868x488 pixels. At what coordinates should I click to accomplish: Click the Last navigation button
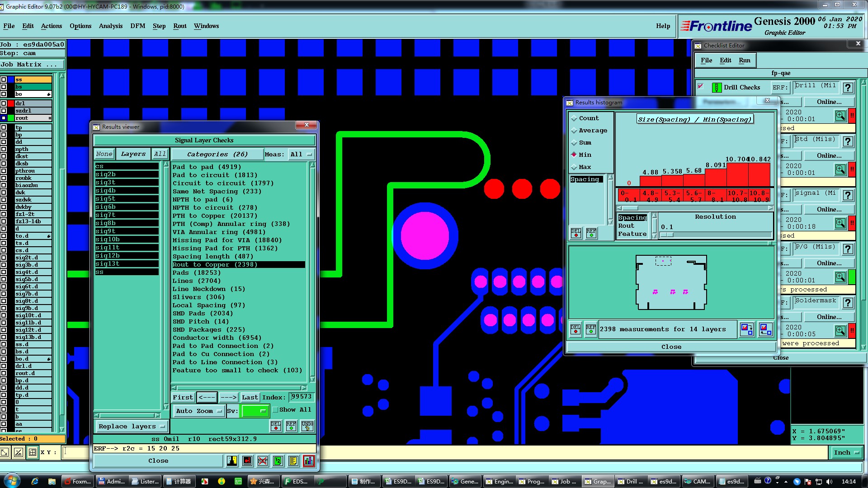[250, 397]
